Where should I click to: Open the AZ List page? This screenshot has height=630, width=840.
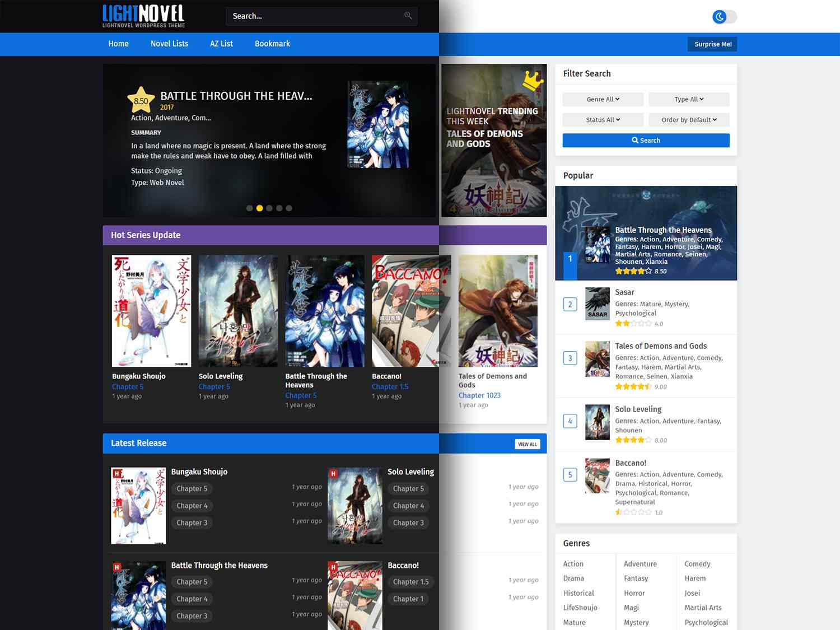[x=221, y=44]
